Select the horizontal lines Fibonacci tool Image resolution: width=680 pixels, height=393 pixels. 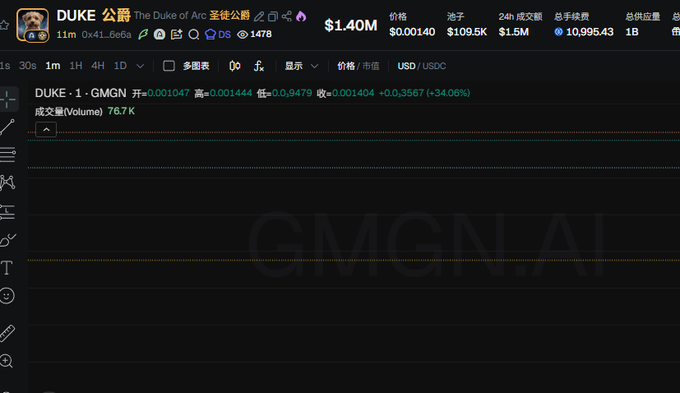click(7, 155)
